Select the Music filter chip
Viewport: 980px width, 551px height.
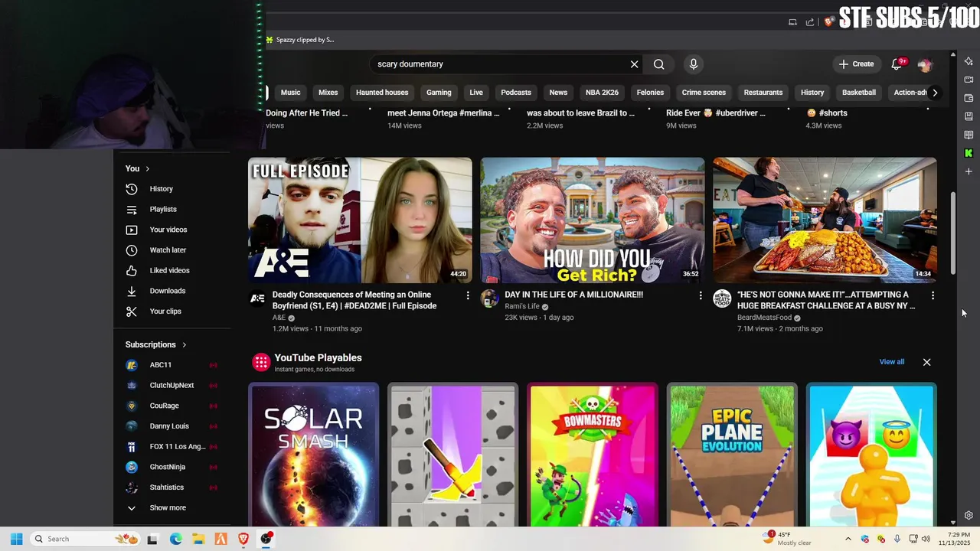(290, 93)
